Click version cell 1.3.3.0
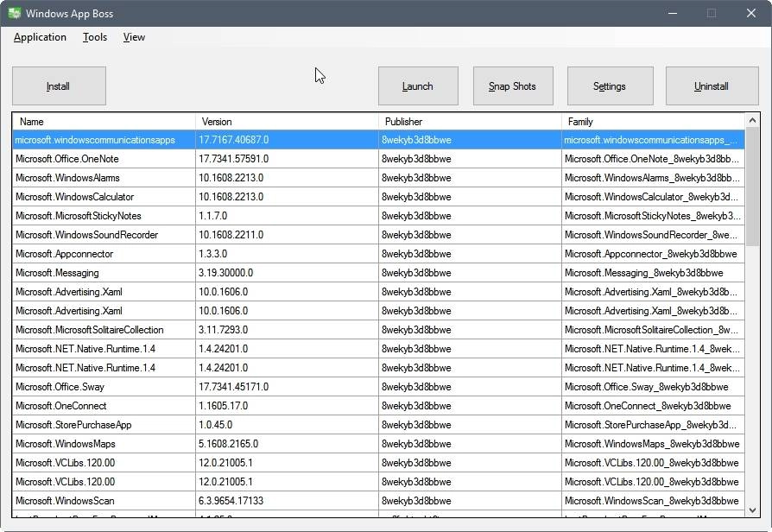The width and height of the screenshot is (772, 532). point(287,254)
